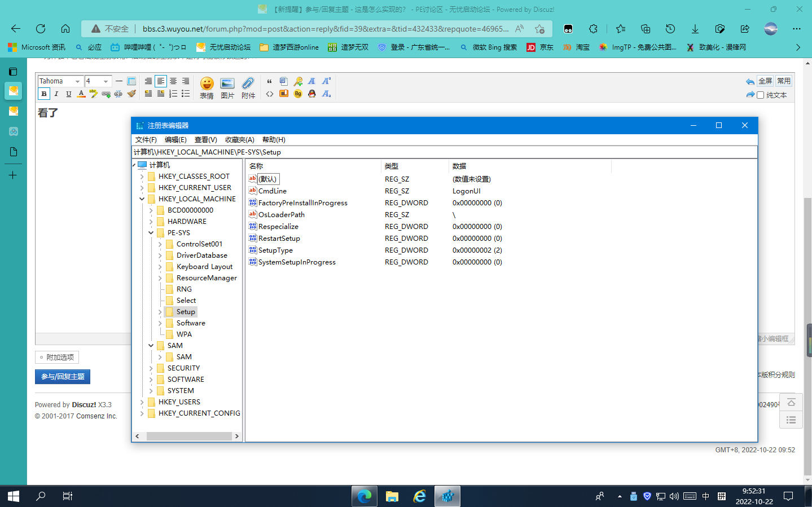Click the registry address bar path
The height and width of the screenshot is (507, 812).
tap(445, 152)
